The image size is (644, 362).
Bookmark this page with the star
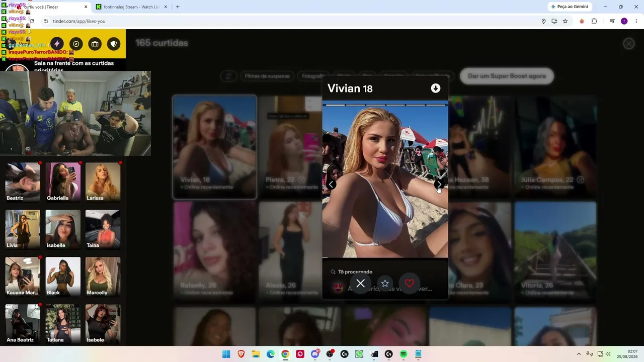[x=565, y=21]
